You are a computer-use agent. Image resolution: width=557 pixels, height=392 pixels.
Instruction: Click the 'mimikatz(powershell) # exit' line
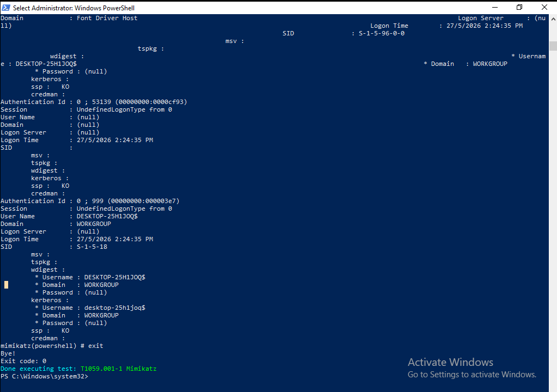tap(52, 346)
